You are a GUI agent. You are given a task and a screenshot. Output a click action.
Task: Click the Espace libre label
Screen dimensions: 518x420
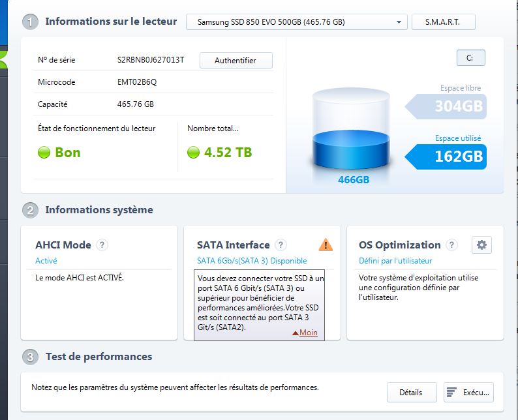(x=461, y=88)
